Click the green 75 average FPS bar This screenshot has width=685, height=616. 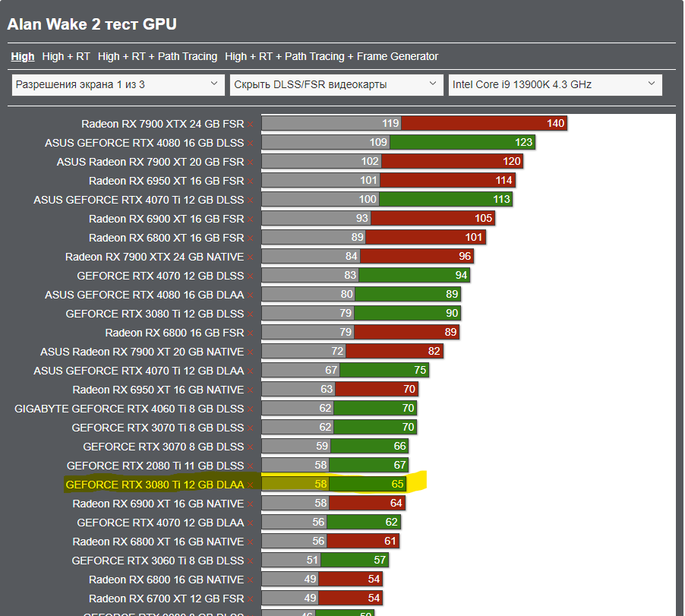(384, 370)
